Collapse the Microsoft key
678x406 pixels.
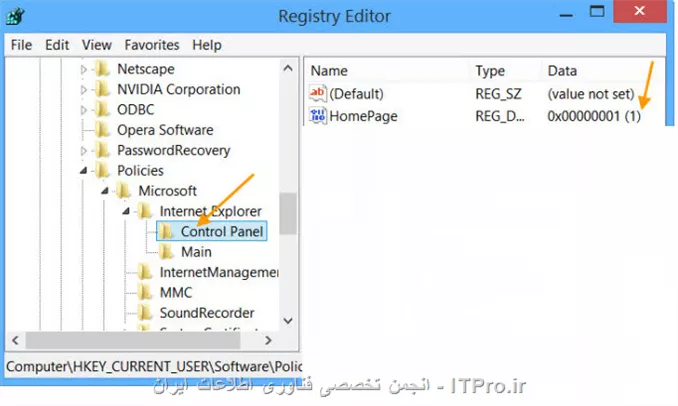(105, 191)
